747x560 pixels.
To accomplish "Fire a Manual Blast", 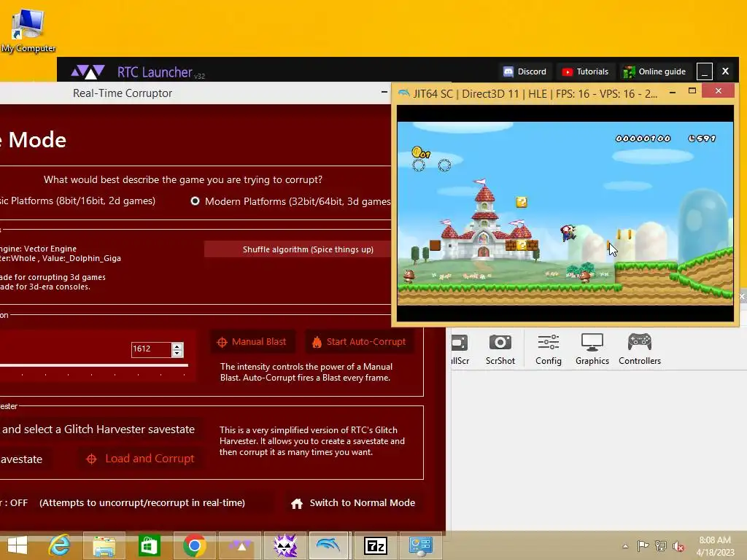I will pos(252,342).
